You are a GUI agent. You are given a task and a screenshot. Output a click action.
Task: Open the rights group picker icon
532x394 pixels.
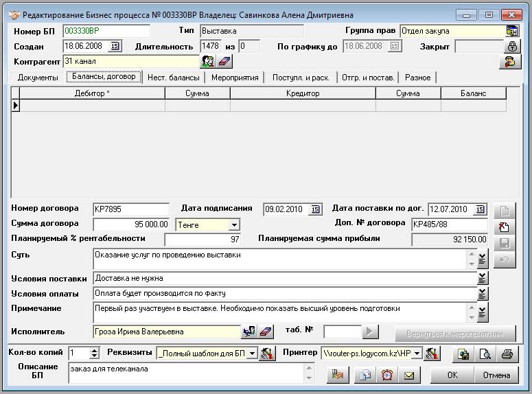(x=512, y=31)
